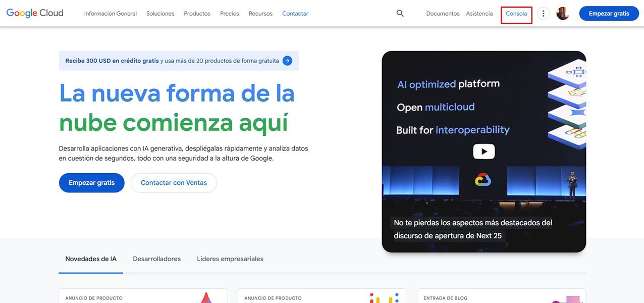Click Contactar con Ventas
The image size is (644, 303).
tap(174, 182)
